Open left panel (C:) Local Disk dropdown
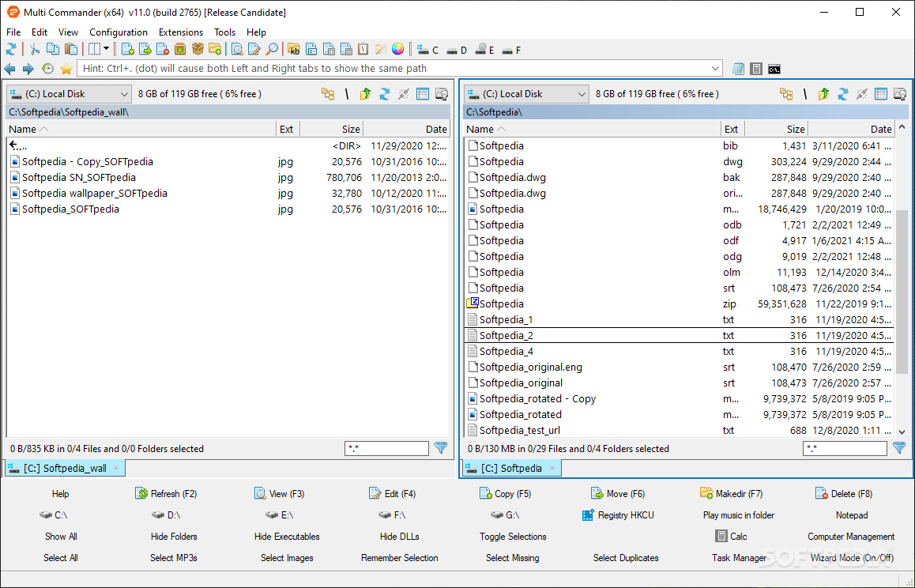The width and height of the screenshot is (915, 588). pos(69,94)
